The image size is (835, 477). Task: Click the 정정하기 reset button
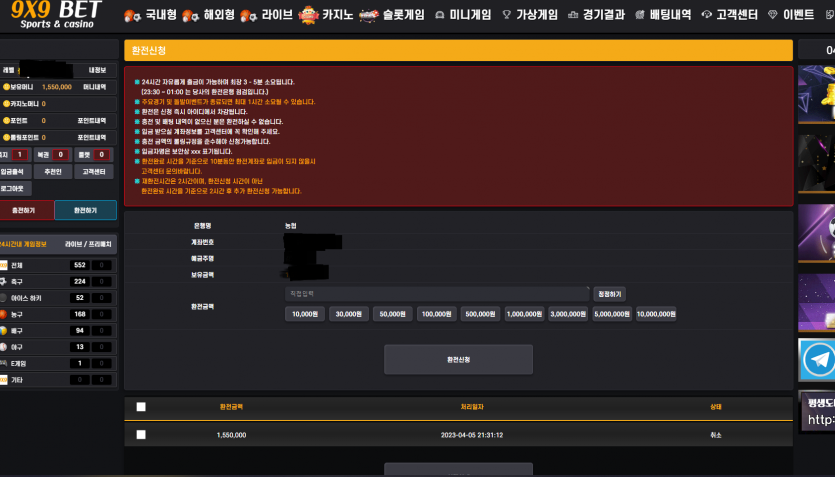[x=609, y=294]
